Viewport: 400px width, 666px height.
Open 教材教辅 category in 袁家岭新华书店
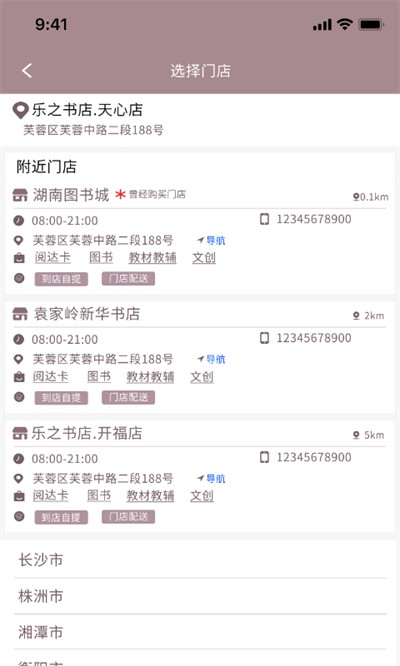pos(150,377)
